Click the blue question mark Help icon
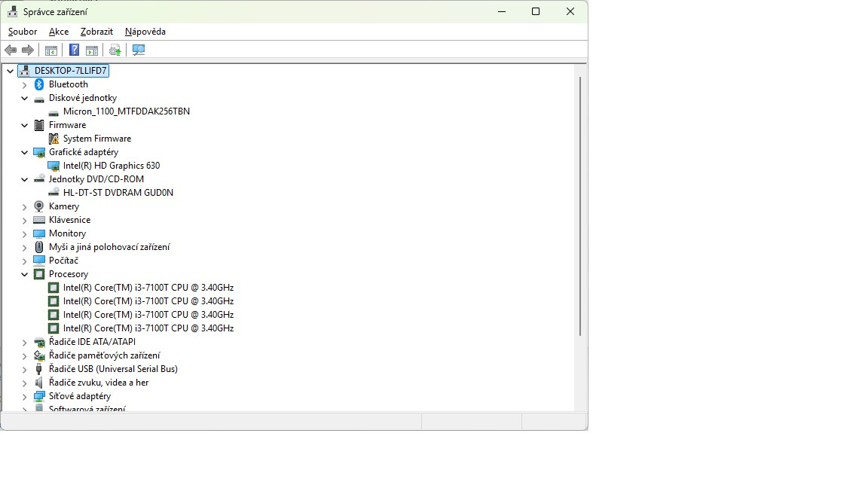This screenshot has height=488, width=868. 74,50
